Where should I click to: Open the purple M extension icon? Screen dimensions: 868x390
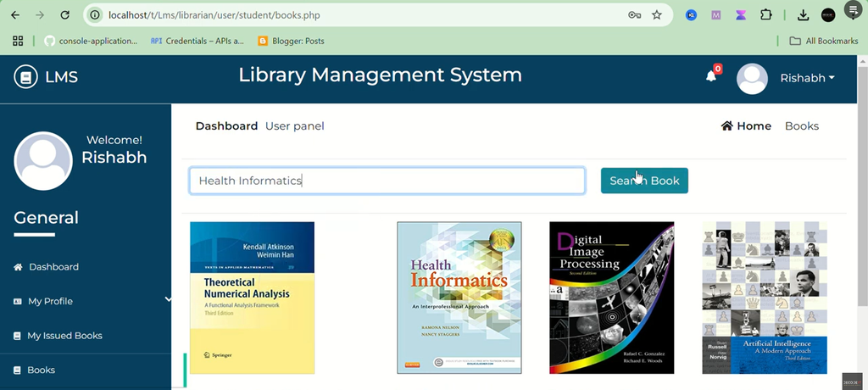point(715,15)
